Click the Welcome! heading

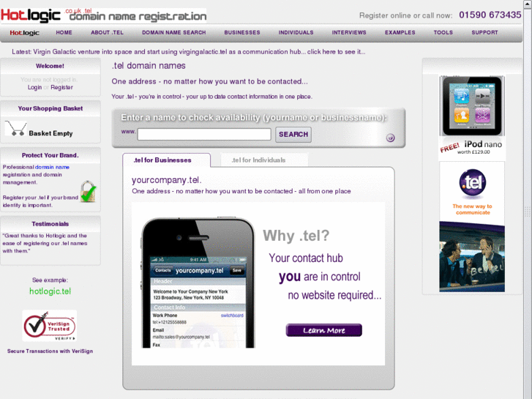pos(50,66)
